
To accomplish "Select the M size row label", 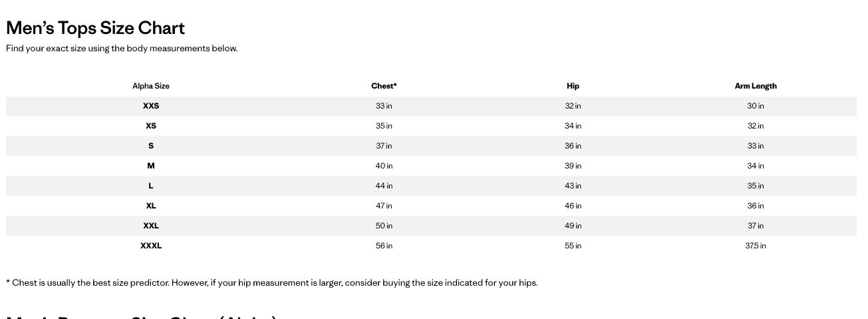I will pos(151,166).
